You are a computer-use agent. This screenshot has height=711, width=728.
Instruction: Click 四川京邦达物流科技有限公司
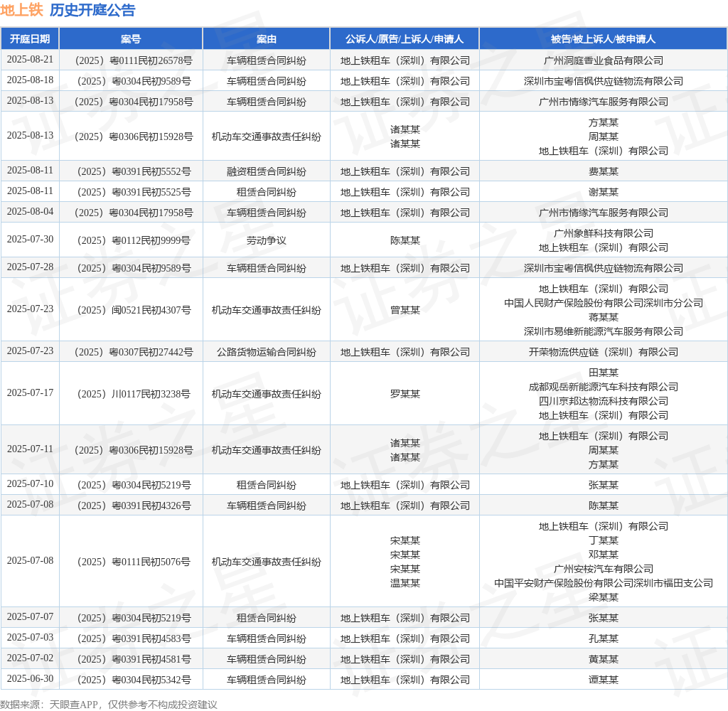click(x=603, y=401)
